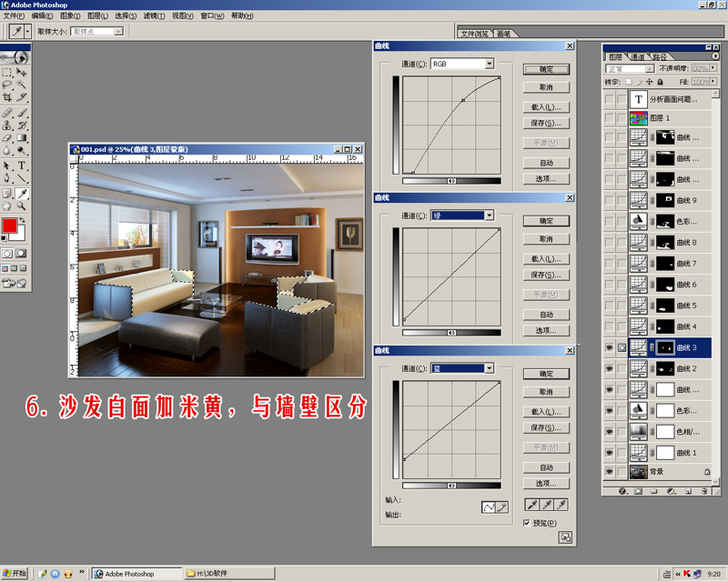Open the 滤镜(T) menu

tap(154, 15)
